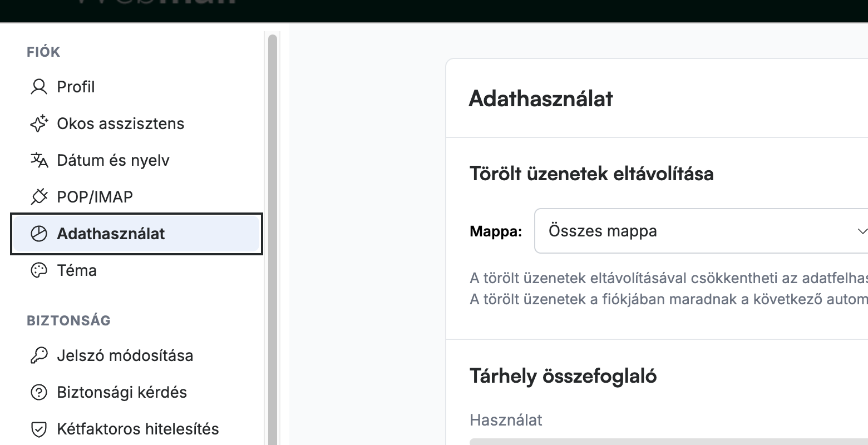Click the Mappa: field label

coord(496,231)
